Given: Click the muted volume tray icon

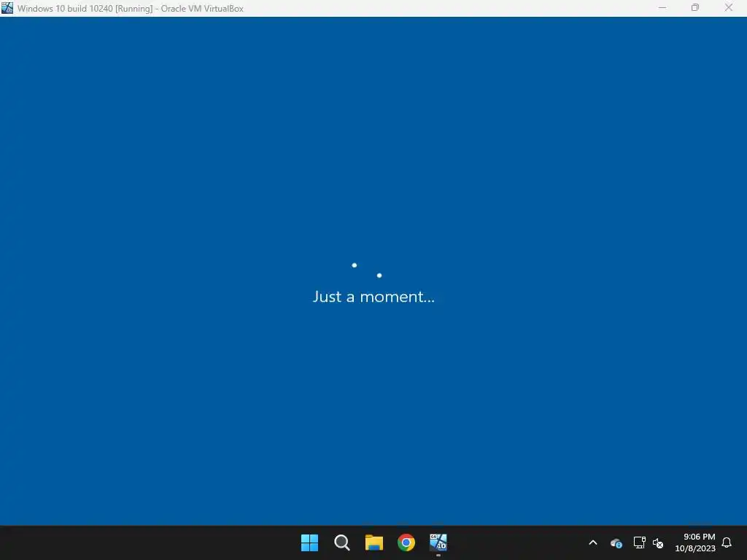Looking at the screenshot, I should point(658,542).
